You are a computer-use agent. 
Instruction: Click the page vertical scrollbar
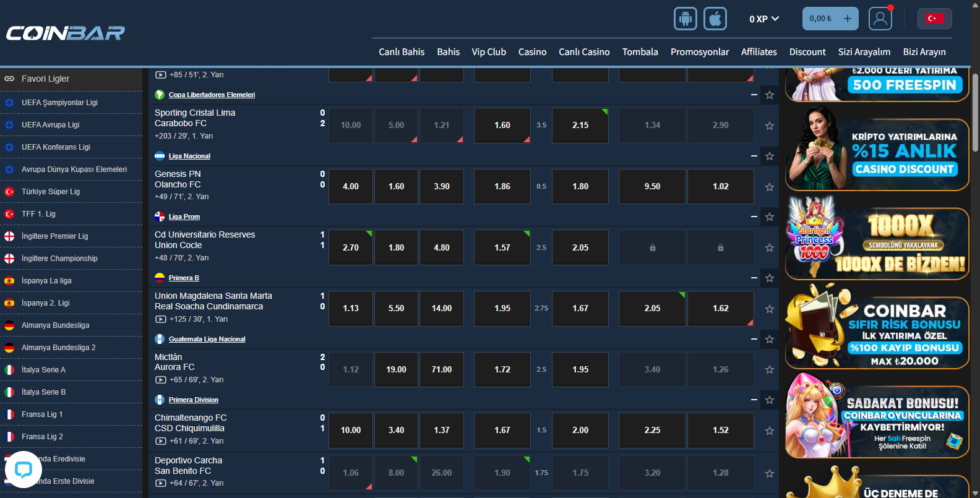pos(975,111)
